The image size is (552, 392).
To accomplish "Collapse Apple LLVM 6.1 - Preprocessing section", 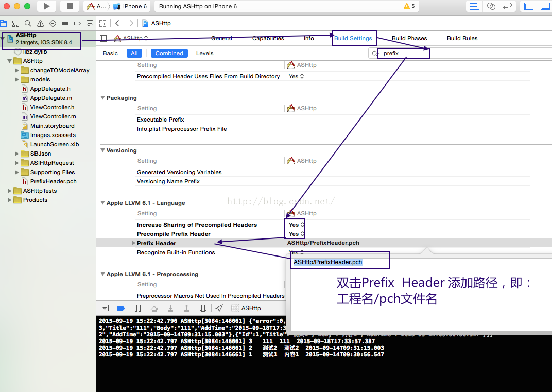I will click(x=103, y=274).
